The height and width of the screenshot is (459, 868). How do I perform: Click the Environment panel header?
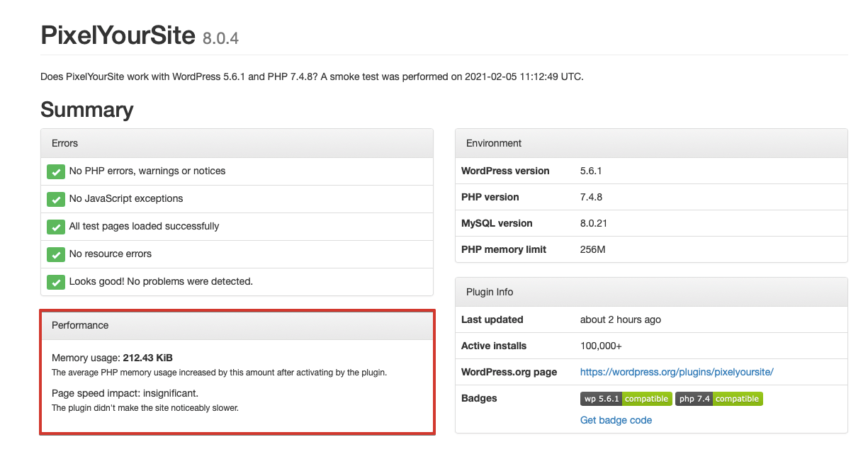point(651,143)
